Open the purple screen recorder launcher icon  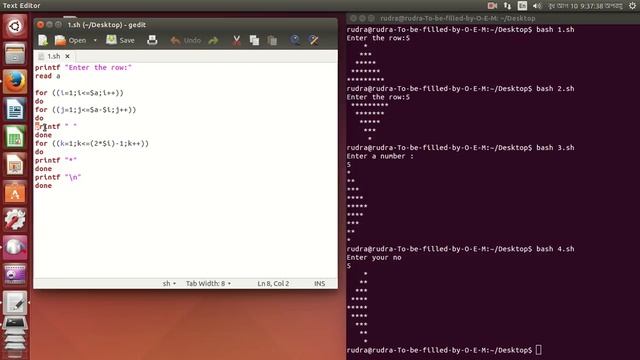[x=15, y=275]
